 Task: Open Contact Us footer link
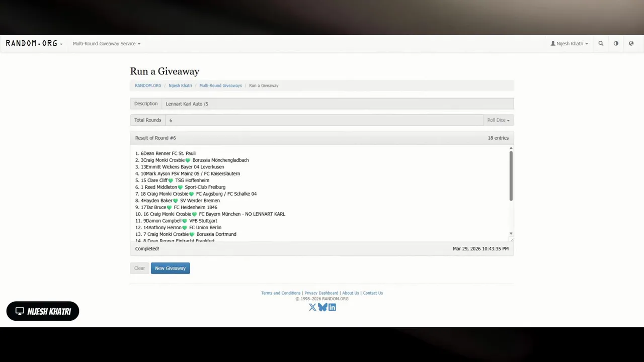pyautogui.click(x=373, y=293)
